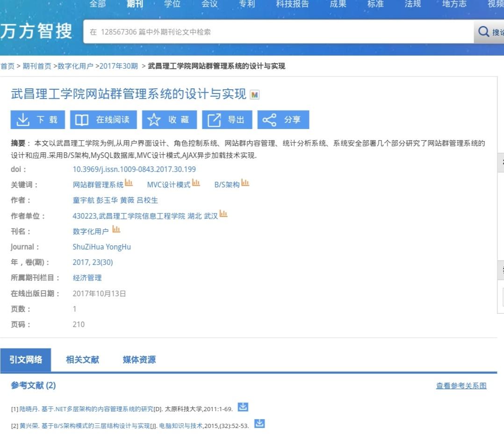The image size is (504, 442).
Task: Click the search magnifier icon
Action: pyautogui.click(x=484, y=32)
